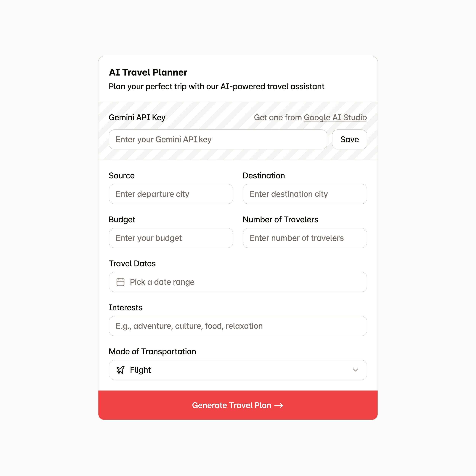
Task: Open the Pick a date range picker
Action: point(238,282)
